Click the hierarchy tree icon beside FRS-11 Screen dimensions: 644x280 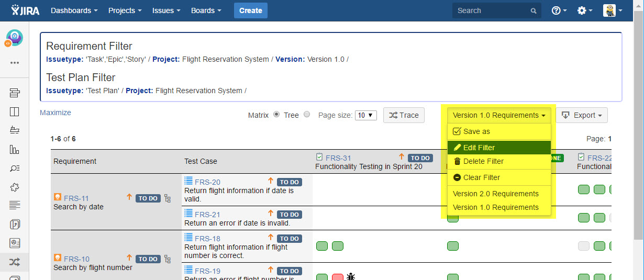[x=168, y=198]
